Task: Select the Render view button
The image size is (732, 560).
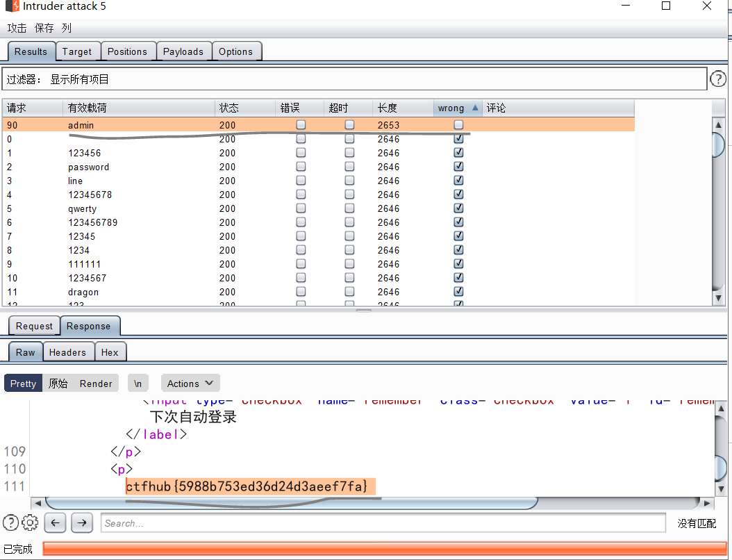Action: point(96,384)
